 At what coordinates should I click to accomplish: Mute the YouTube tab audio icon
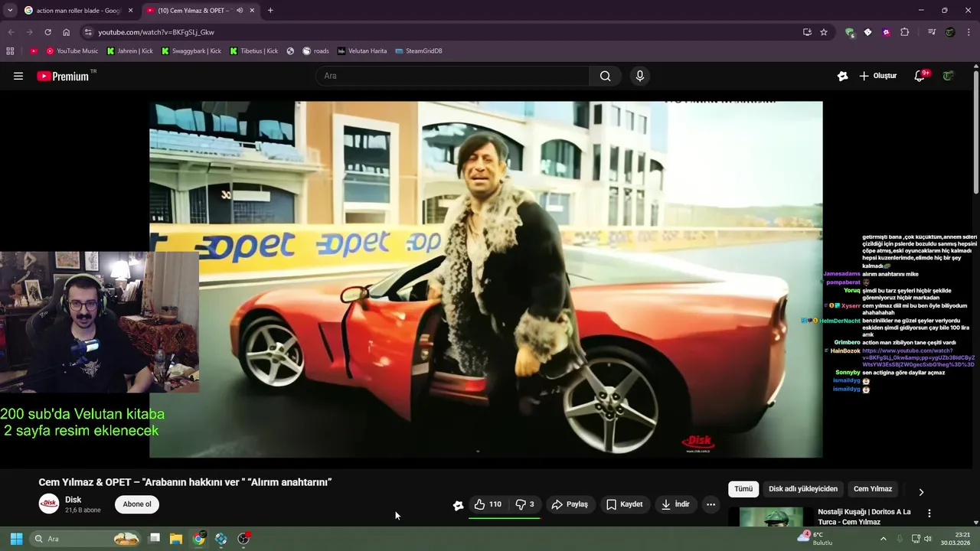click(240, 11)
